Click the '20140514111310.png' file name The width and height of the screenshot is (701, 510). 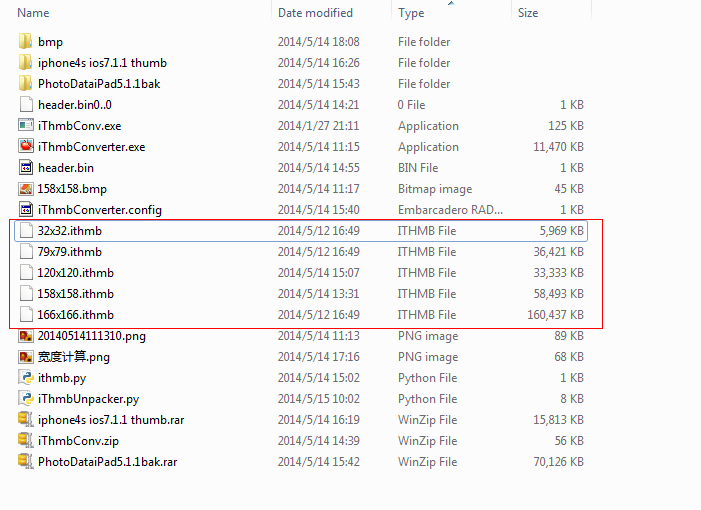coord(92,336)
